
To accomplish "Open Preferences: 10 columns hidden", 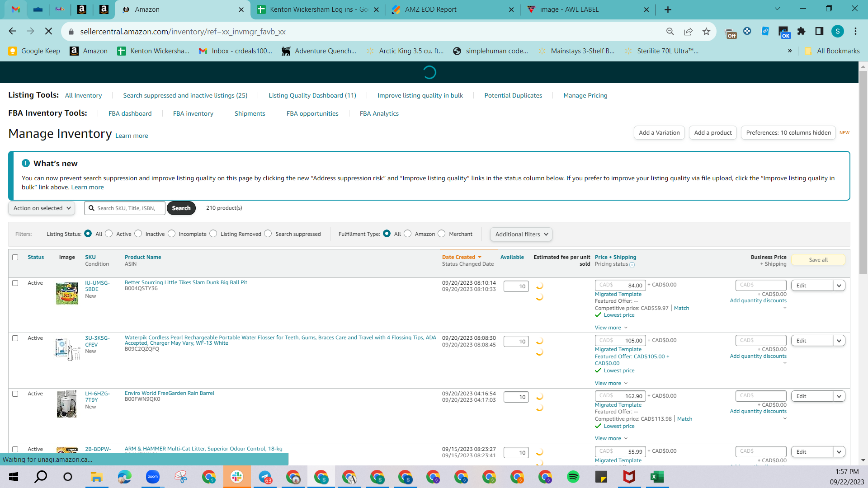I will tap(788, 132).
